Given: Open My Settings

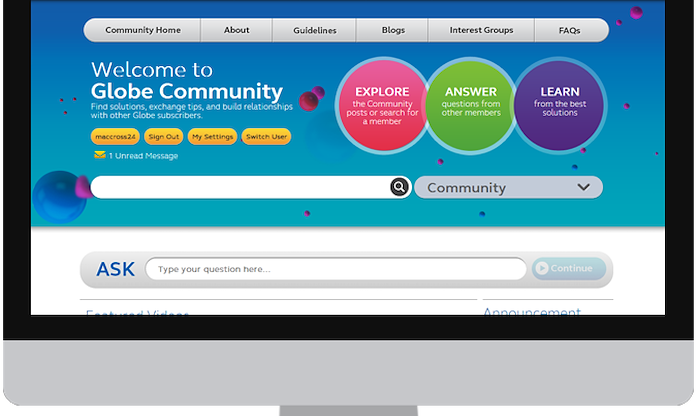Looking at the screenshot, I should click(212, 137).
